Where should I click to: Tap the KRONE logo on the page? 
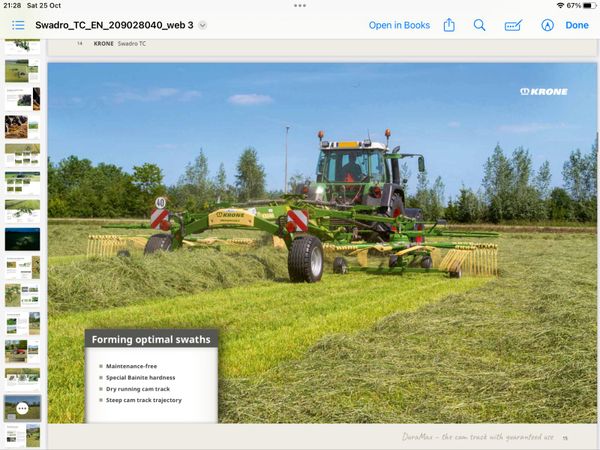coord(544,91)
